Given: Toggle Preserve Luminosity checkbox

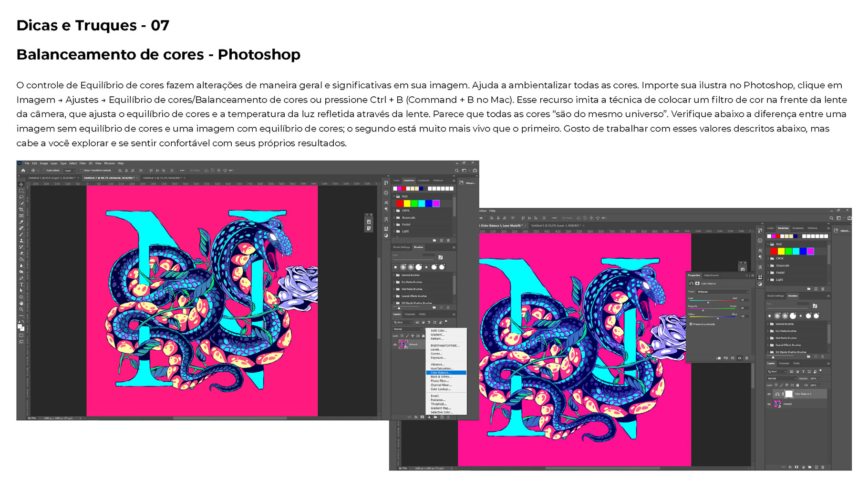Looking at the screenshot, I should (x=691, y=324).
